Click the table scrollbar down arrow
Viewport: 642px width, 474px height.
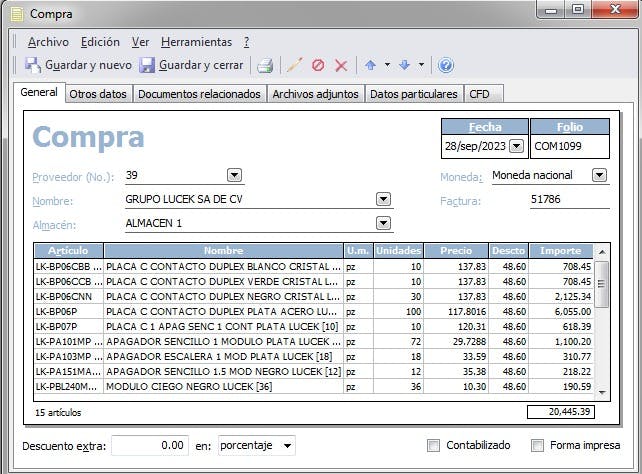tap(602, 393)
